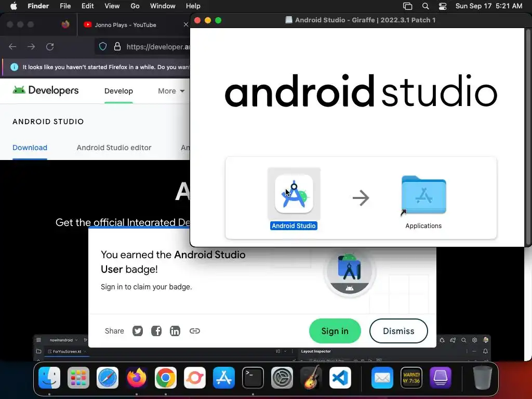
Task: Click the installer window vertical scrollbar
Action: [x=528, y=137]
